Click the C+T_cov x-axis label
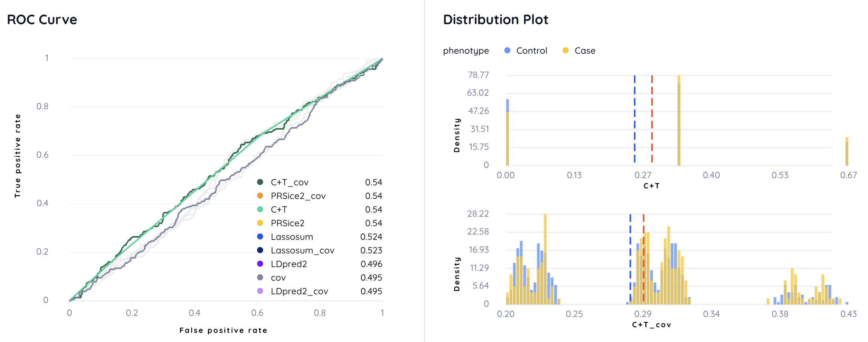This screenshot has height=342, width=868. click(x=651, y=325)
